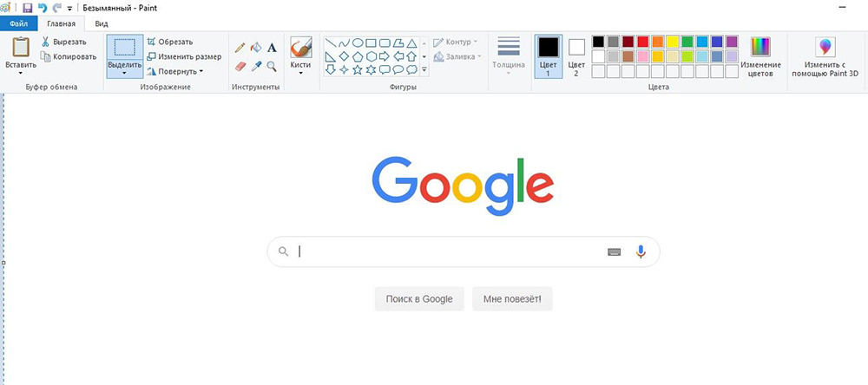The width and height of the screenshot is (868, 385).
Task: Pick the hexagon shape
Action: click(371, 56)
